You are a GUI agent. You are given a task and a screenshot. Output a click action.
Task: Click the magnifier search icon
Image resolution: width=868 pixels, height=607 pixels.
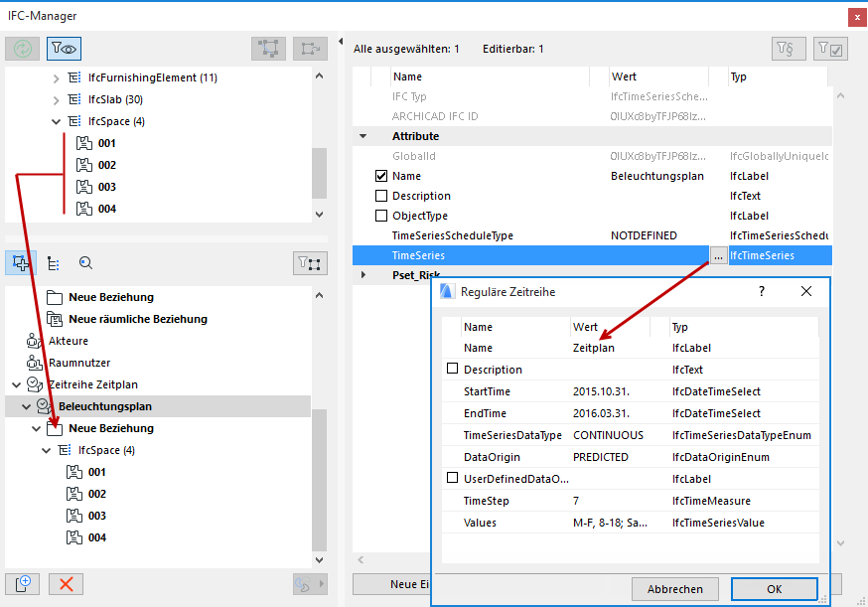(85, 263)
